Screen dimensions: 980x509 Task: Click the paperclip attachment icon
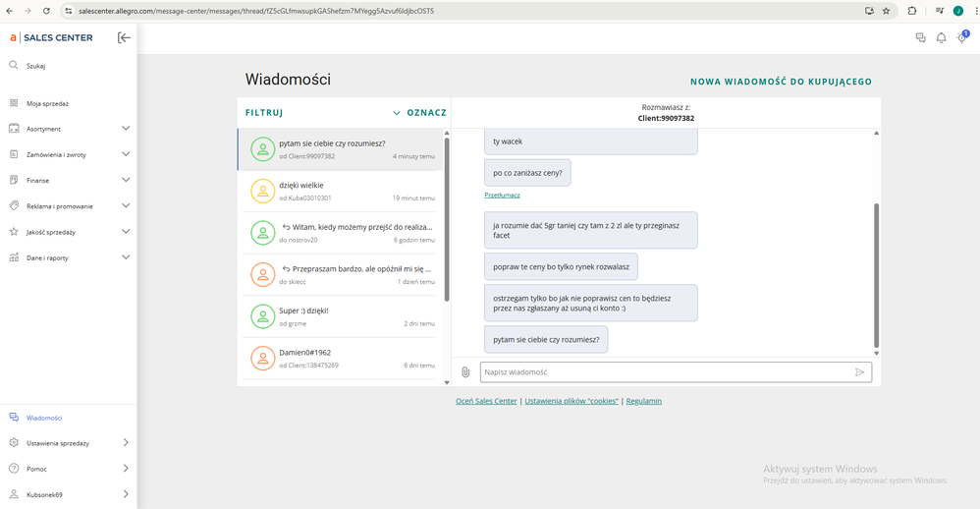click(465, 372)
